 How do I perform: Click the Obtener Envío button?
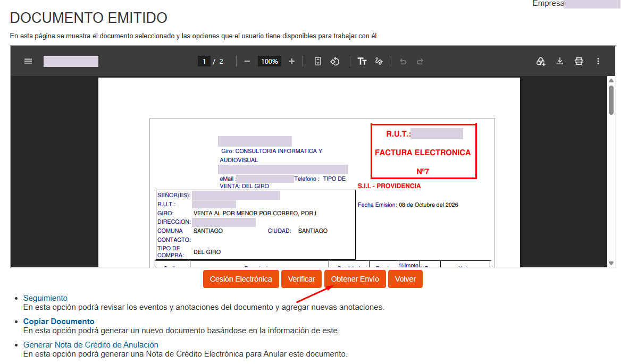pyautogui.click(x=355, y=279)
